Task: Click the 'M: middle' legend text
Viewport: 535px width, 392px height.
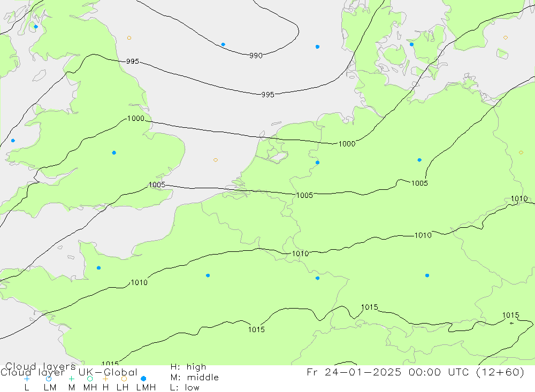Action: [x=195, y=378]
